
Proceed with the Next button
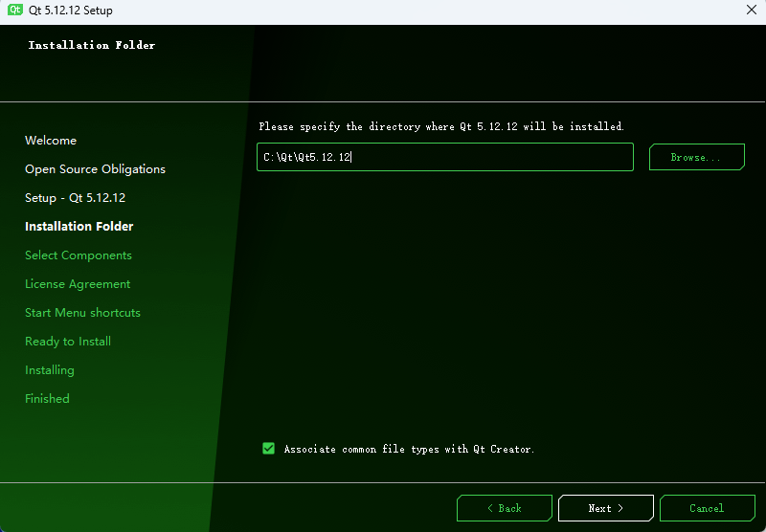[x=605, y=508]
